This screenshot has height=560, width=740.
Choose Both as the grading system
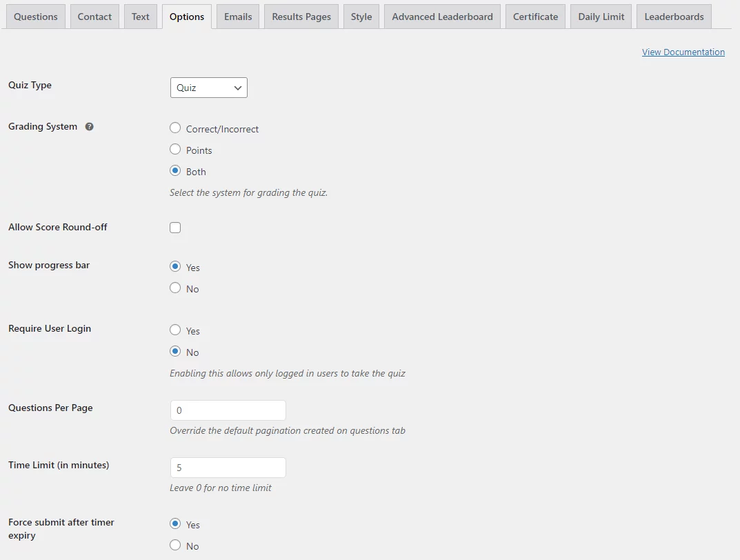point(175,171)
